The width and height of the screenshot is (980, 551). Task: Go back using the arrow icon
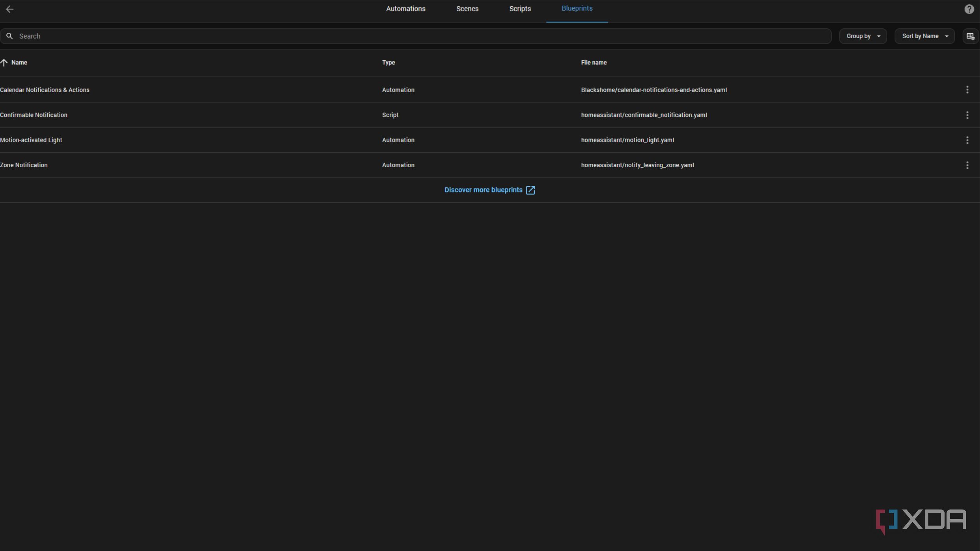[x=10, y=9]
